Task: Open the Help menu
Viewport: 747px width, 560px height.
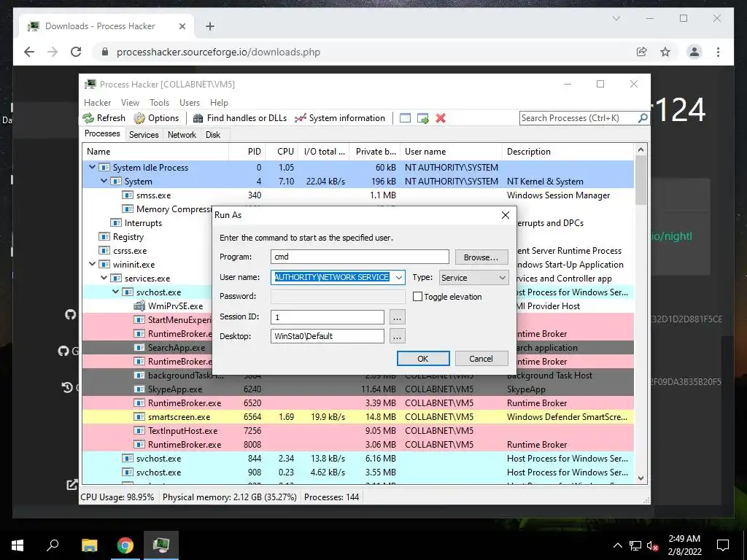Action: [219, 103]
